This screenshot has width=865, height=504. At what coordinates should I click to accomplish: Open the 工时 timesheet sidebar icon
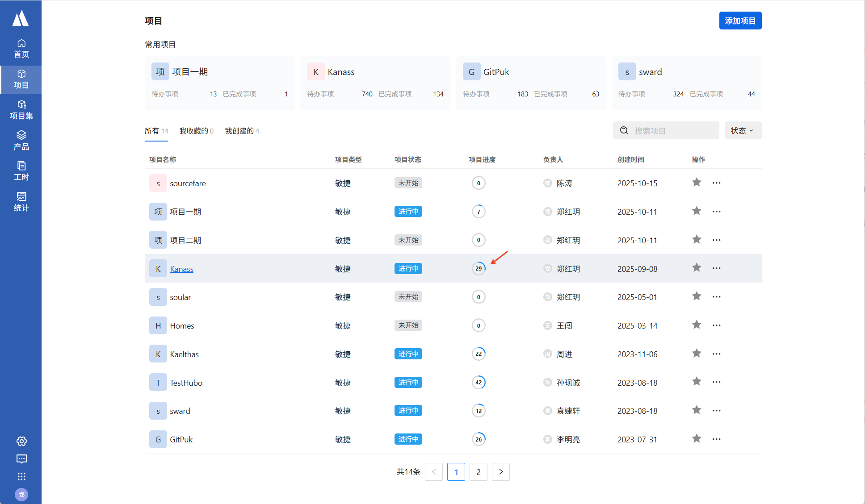point(21,171)
